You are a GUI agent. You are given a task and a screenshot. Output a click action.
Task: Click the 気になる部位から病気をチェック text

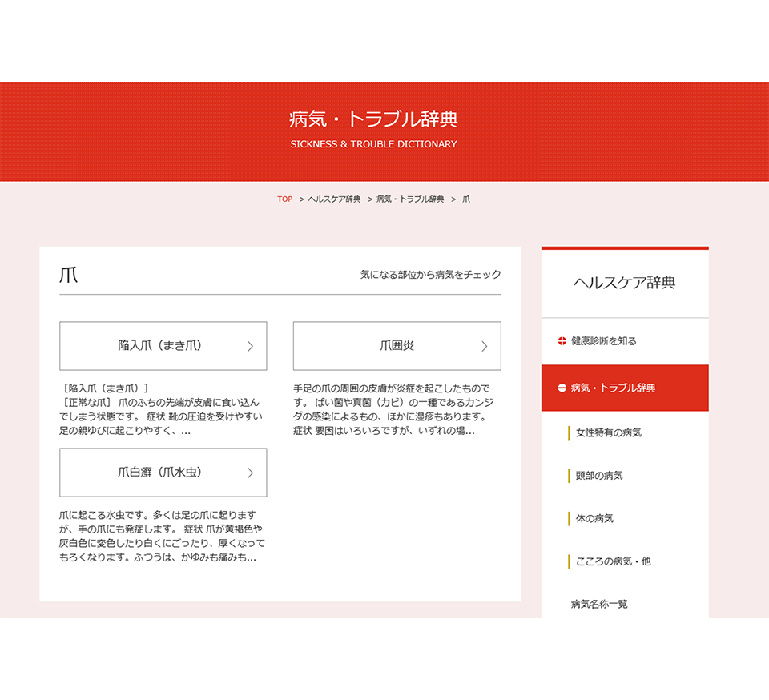431,275
